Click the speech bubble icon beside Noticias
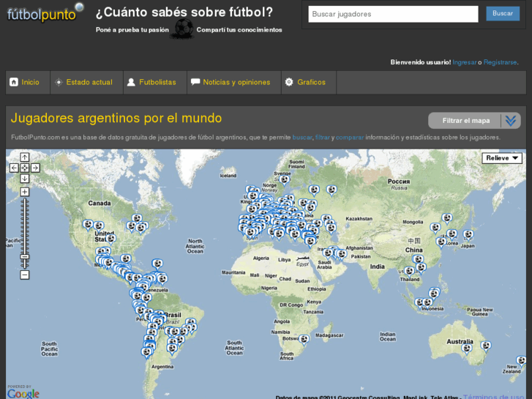532x399 pixels. coord(195,82)
